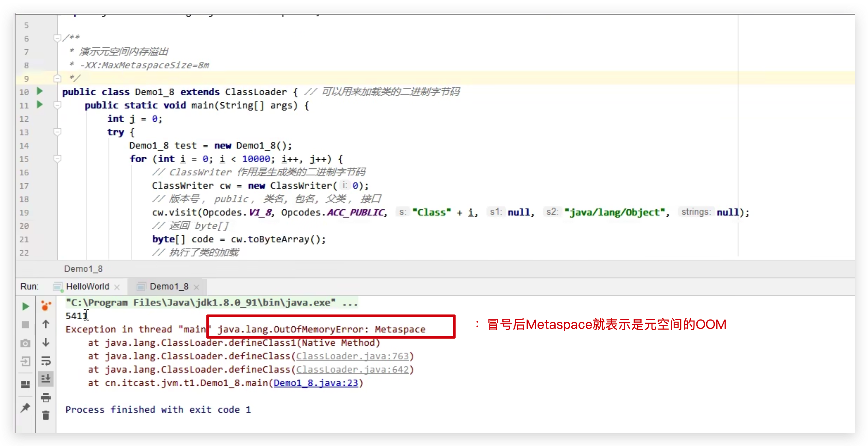Toggle scroll to end in console
The width and height of the screenshot is (868, 446).
(x=46, y=378)
